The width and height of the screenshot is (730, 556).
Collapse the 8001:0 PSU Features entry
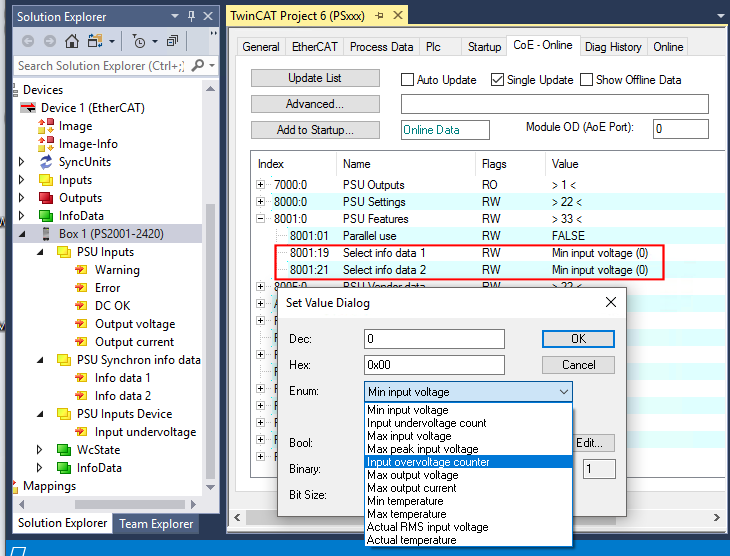[261, 218]
